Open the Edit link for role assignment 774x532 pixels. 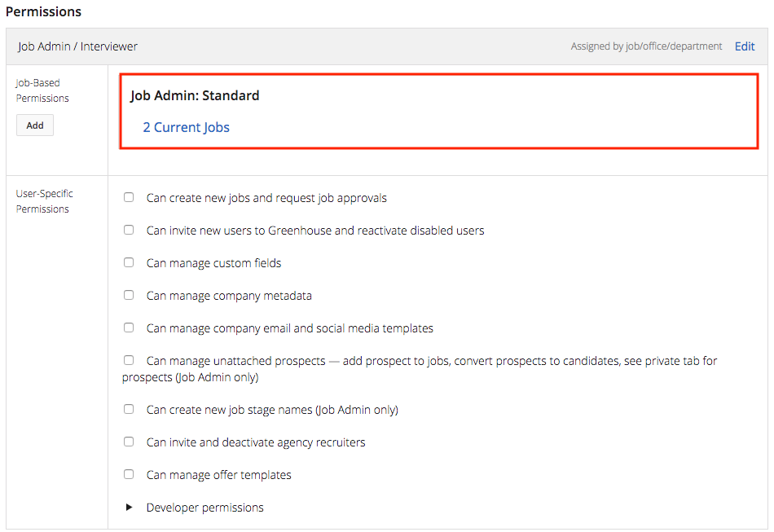(x=744, y=46)
